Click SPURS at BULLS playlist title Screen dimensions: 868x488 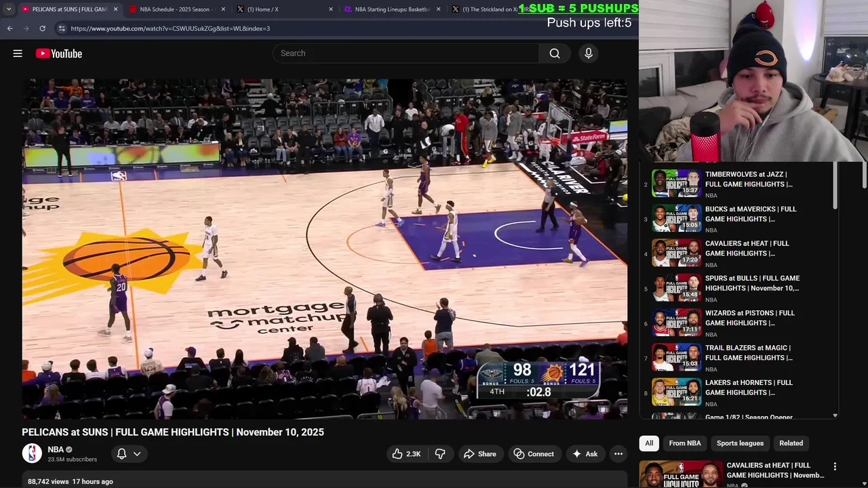click(752, 283)
